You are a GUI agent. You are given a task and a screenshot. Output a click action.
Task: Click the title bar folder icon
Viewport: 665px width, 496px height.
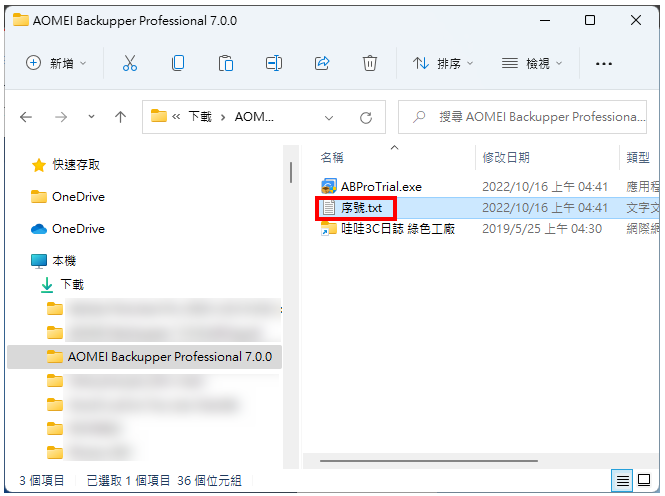20,20
